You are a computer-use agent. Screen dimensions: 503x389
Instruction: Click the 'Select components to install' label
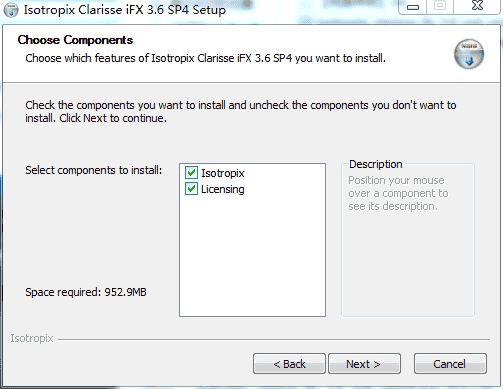(94, 170)
